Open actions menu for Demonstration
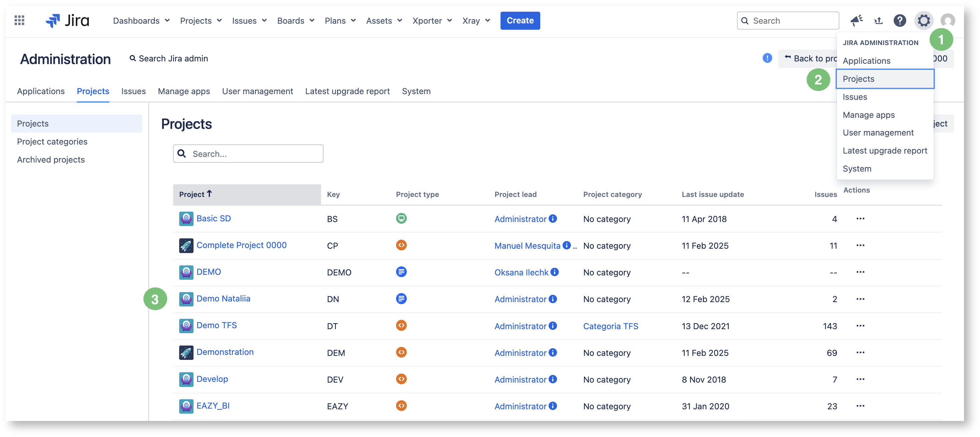This screenshot has height=437, width=980. (860, 352)
